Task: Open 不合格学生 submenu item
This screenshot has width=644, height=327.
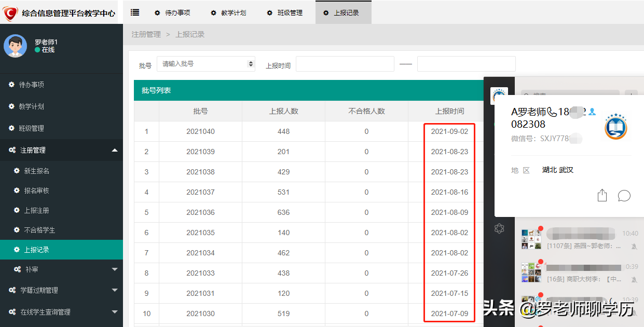Action: tap(61, 230)
